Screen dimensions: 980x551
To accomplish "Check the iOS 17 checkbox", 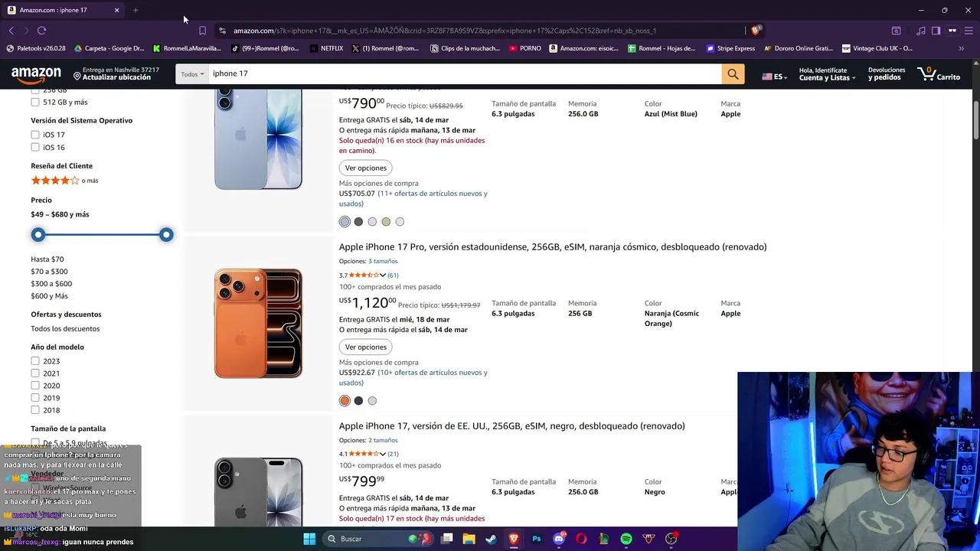I will (x=35, y=135).
